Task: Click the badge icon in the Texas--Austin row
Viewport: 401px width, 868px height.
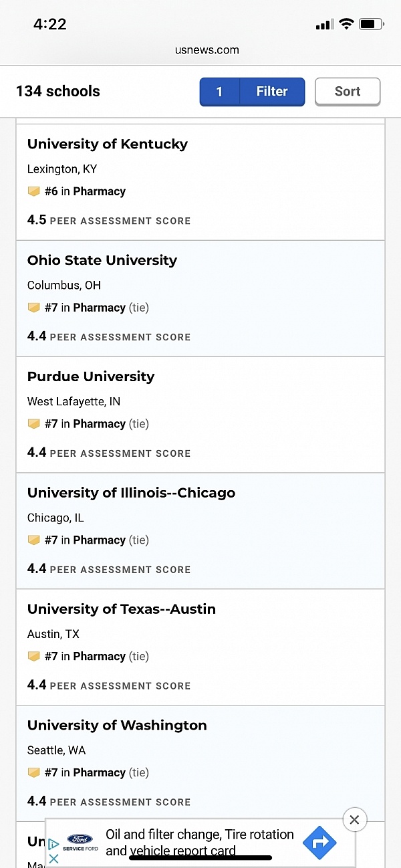Action: click(33, 657)
